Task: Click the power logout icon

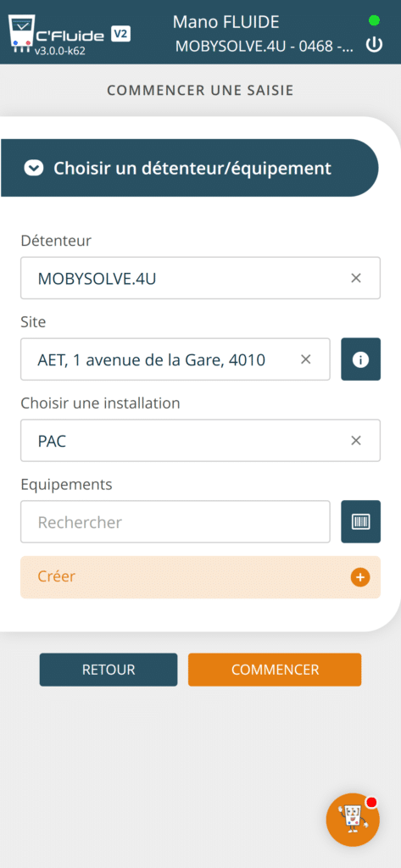Action: click(x=375, y=45)
